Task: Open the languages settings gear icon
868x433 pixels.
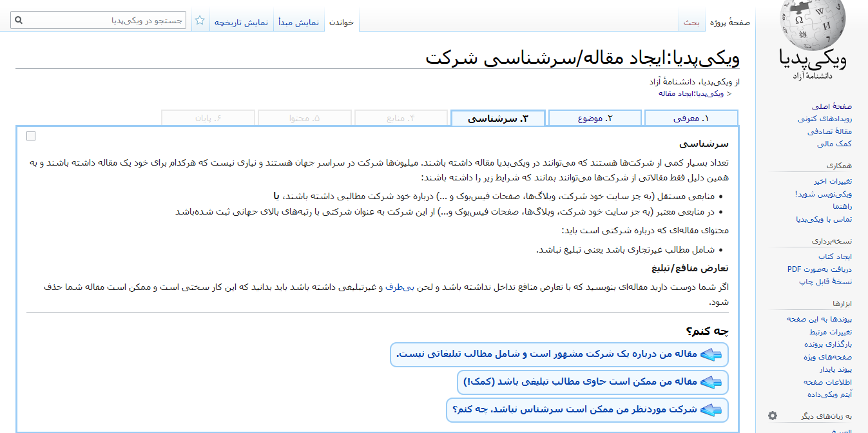Action: click(773, 416)
